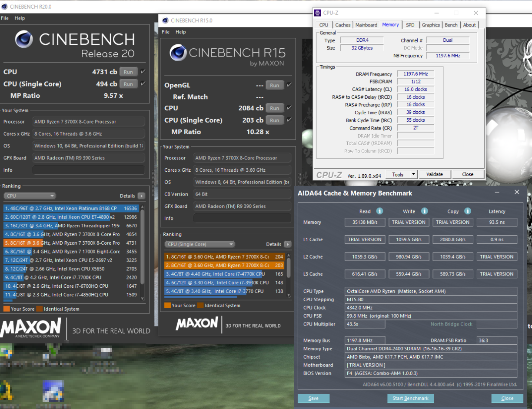Open the Details arrow in Cinebench R20 ranking
This screenshot has height=409, width=532.
pyautogui.click(x=141, y=196)
